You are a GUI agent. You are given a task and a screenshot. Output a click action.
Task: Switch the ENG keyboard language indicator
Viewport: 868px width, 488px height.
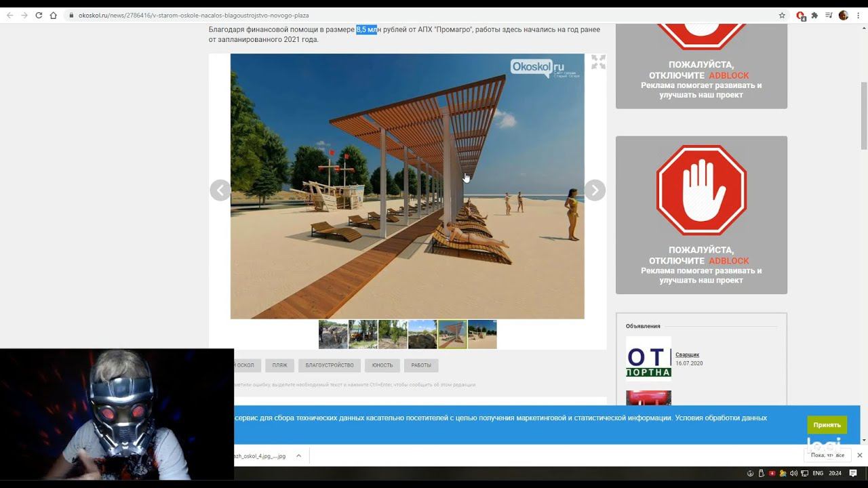[818, 473]
